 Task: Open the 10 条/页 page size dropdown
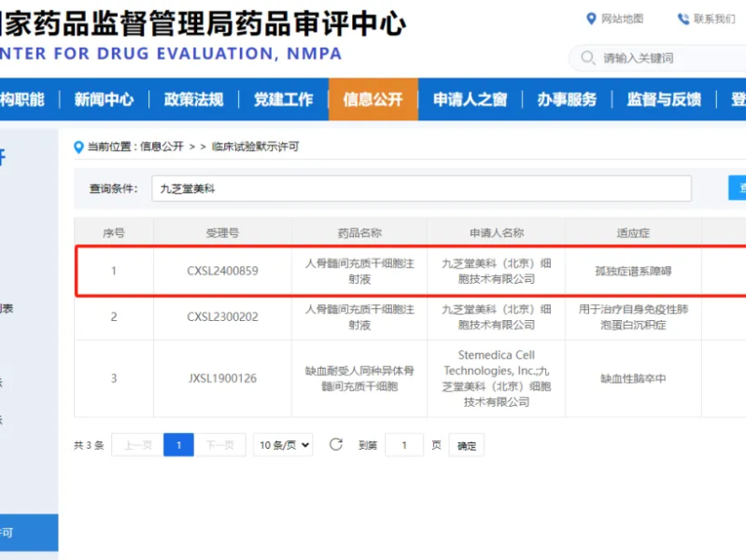tap(283, 445)
